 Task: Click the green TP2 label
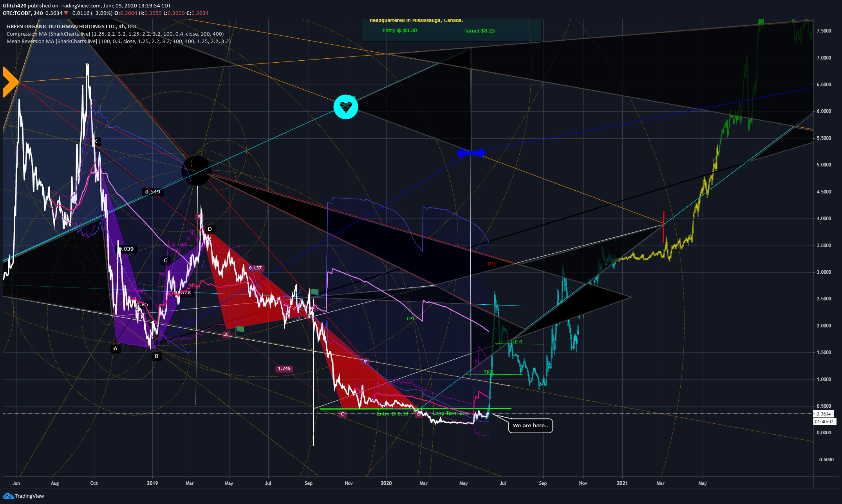488,372
